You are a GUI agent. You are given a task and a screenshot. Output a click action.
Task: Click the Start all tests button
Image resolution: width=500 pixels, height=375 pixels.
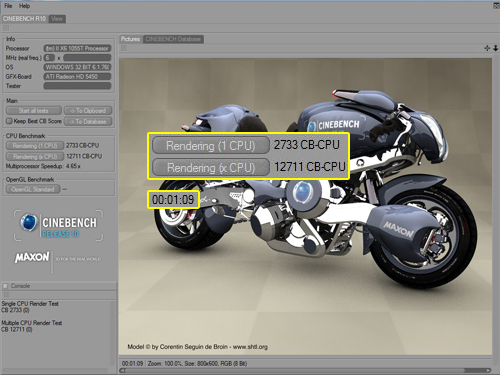[34, 111]
